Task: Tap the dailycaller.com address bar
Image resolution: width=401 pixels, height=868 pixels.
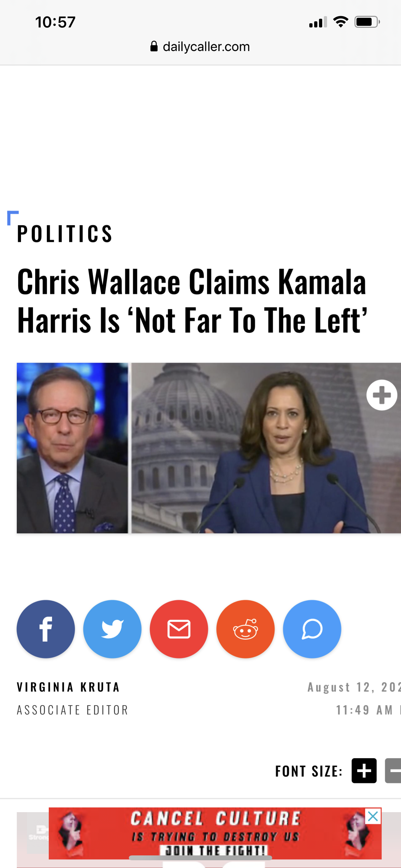Action: (x=200, y=46)
